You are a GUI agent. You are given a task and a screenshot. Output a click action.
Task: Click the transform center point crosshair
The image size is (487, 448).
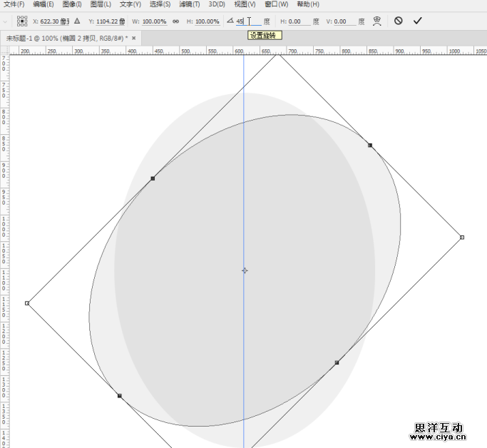pos(245,270)
